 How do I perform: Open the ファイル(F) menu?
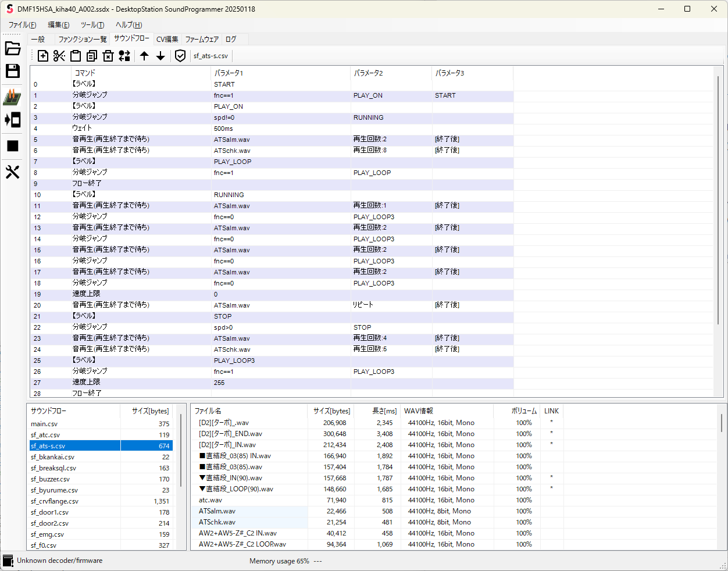(22, 25)
